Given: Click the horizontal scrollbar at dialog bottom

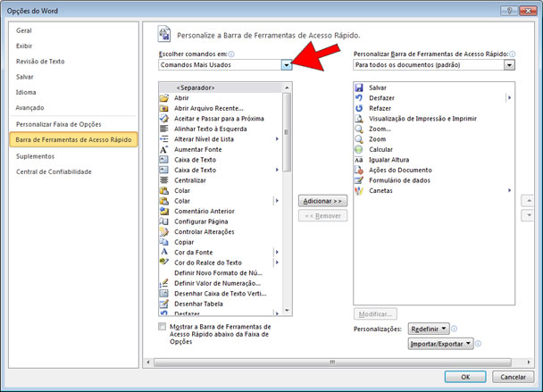Looking at the screenshot, I should [x=332, y=363].
